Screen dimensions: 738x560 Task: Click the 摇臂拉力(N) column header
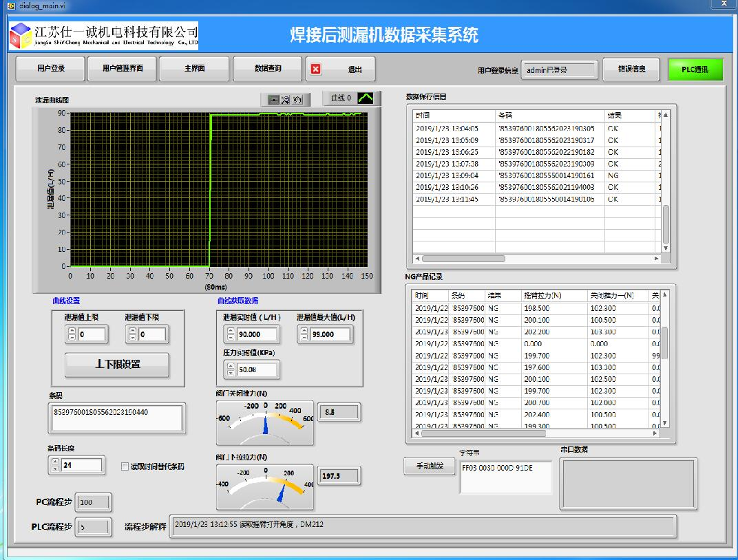click(554, 296)
